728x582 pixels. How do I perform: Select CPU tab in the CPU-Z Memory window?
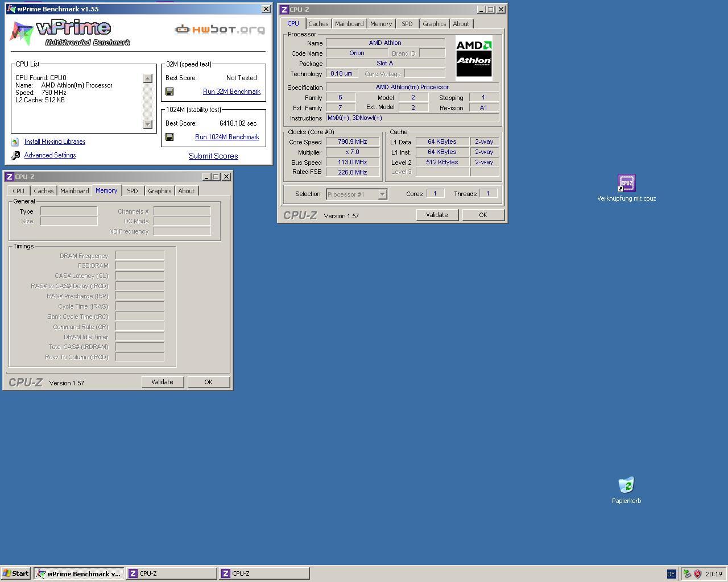coord(19,191)
